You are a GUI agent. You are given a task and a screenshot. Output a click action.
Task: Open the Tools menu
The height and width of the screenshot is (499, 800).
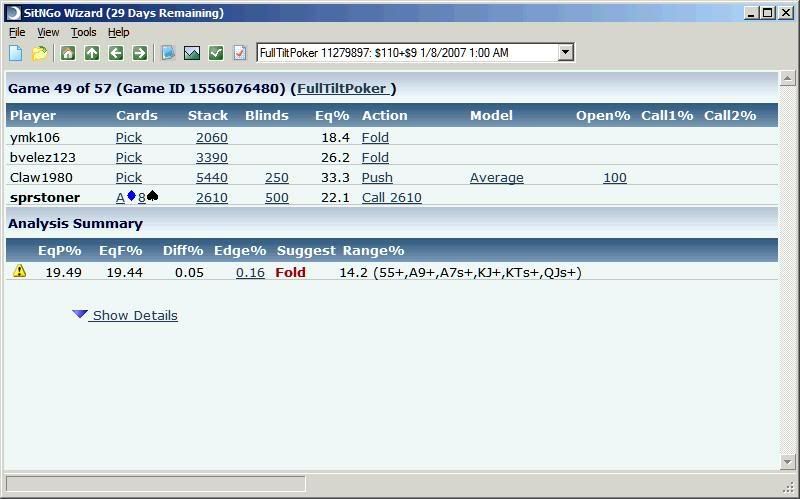[x=84, y=32]
